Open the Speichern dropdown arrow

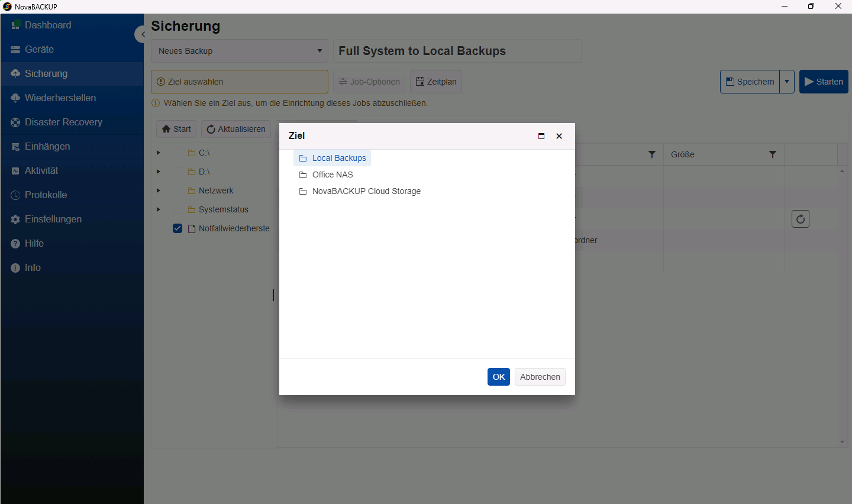tap(787, 82)
